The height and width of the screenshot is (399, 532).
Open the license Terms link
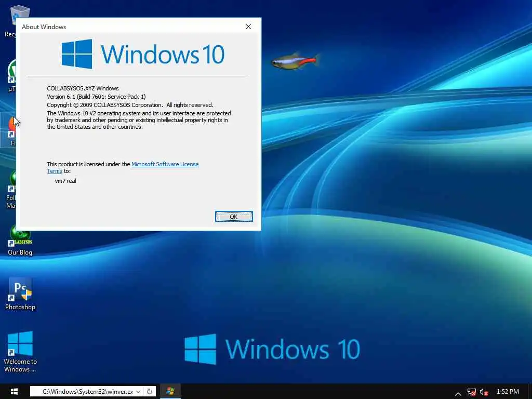54,171
